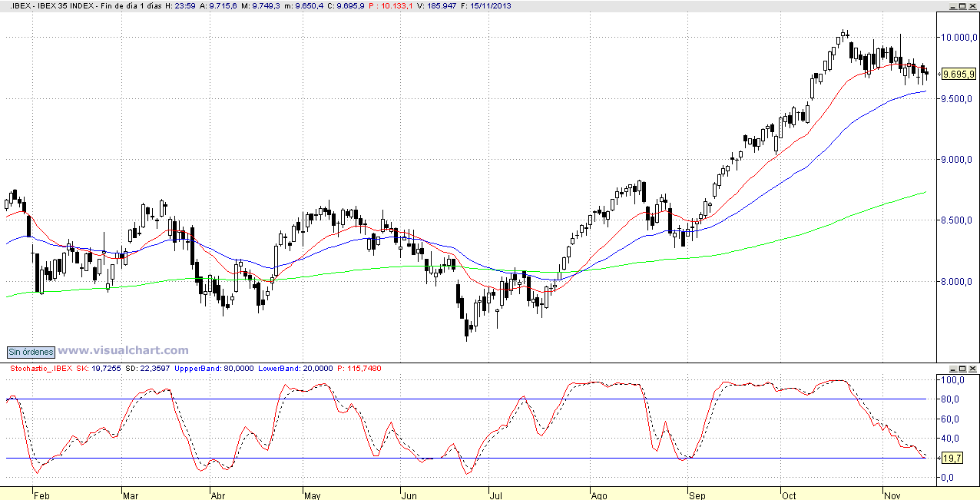980x500 pixels.
Task: Click the '60,0' stochastic axis label
Action: pyautogui.click(x=949, y=419)
